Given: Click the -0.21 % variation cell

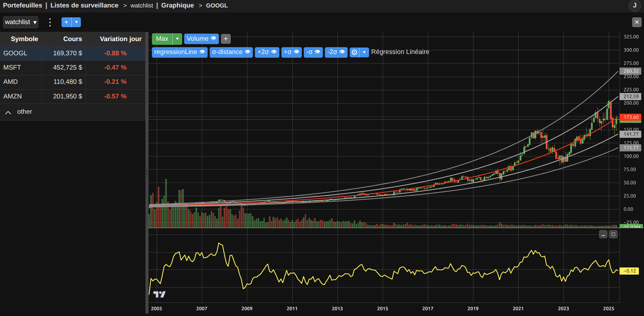Looking at the screenshot, I should [115, 82].
